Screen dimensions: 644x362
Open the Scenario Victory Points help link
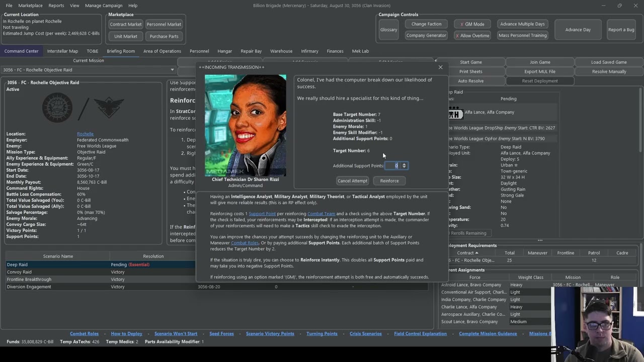(270, 334)
